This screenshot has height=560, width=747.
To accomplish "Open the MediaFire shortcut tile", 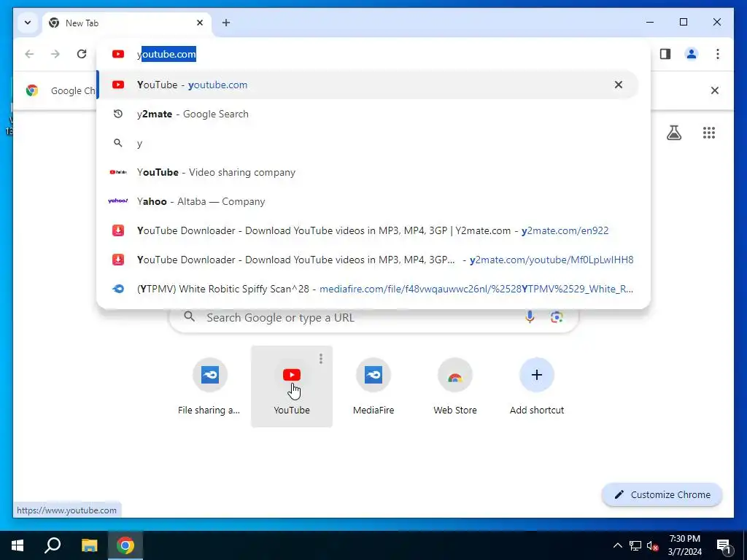I will (x=373, y=386).
